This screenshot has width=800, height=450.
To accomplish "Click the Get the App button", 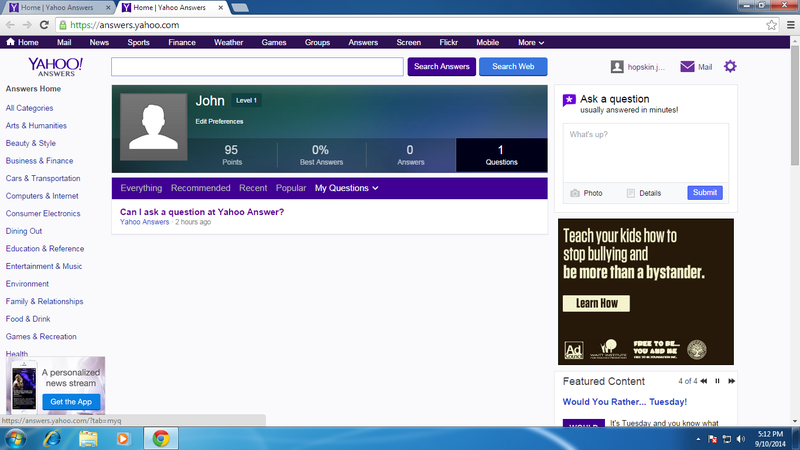I will (x=71, y=402).
